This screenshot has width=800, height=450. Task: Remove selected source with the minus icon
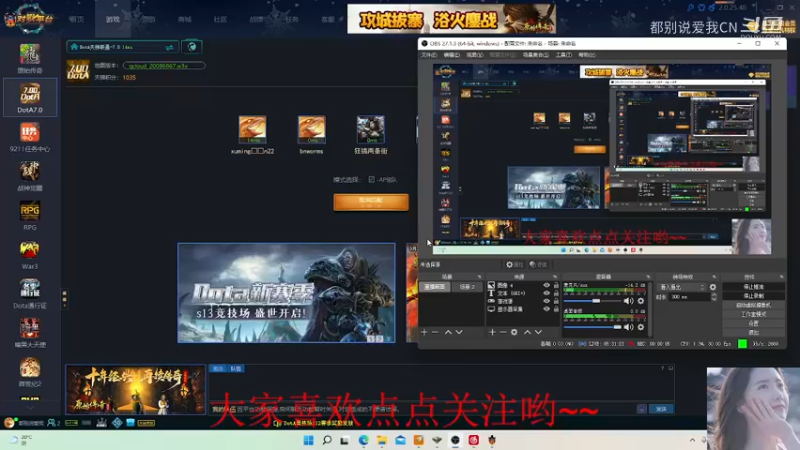(503, 332)
